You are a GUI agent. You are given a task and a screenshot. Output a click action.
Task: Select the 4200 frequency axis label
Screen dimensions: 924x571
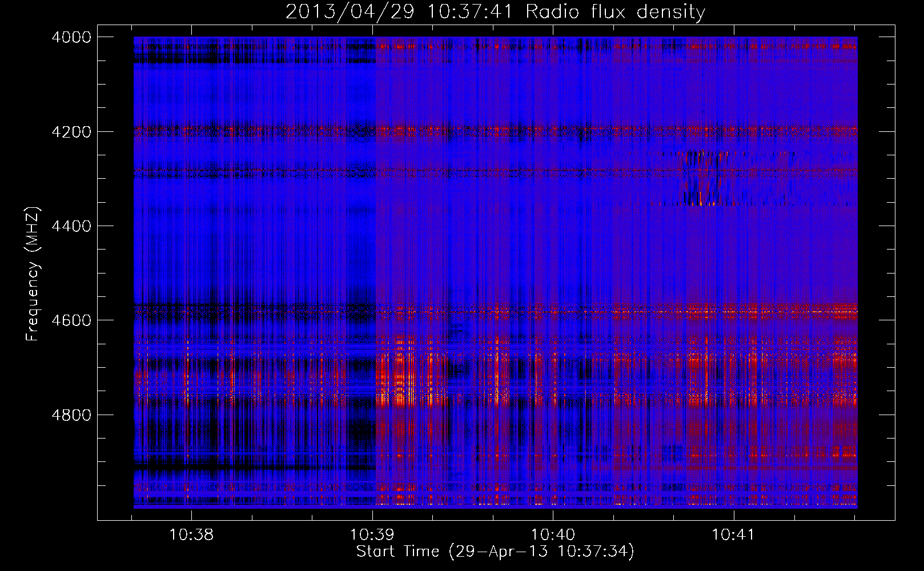pyautogui.click(x=71, y=132)
